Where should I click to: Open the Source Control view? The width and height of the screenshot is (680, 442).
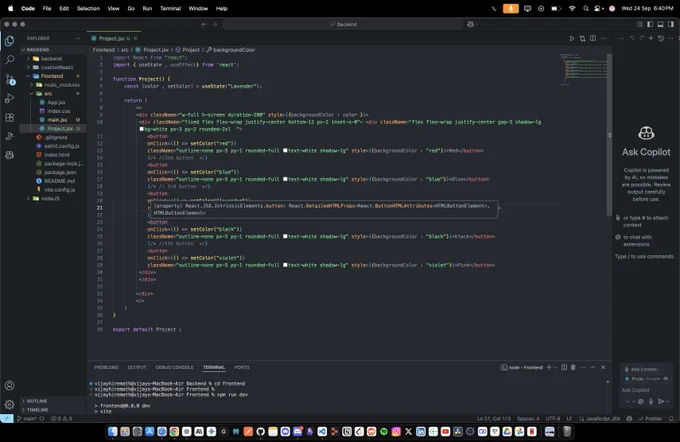click(x=10, y=79)
